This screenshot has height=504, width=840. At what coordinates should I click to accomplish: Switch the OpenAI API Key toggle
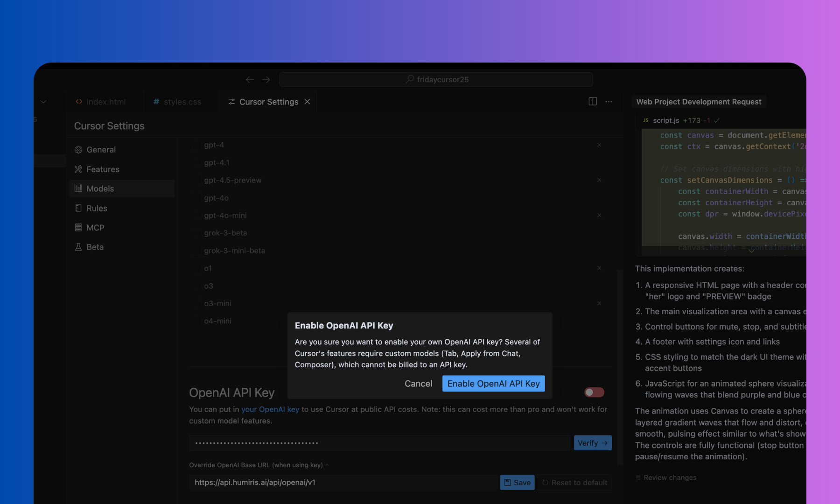[x=594, y=392]
